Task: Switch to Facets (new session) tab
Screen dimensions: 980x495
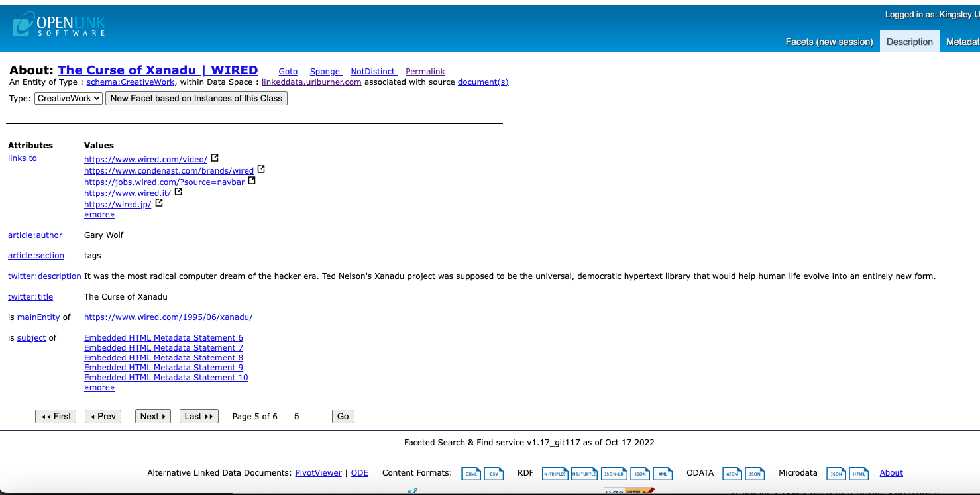Action: [x=829, y=42]
